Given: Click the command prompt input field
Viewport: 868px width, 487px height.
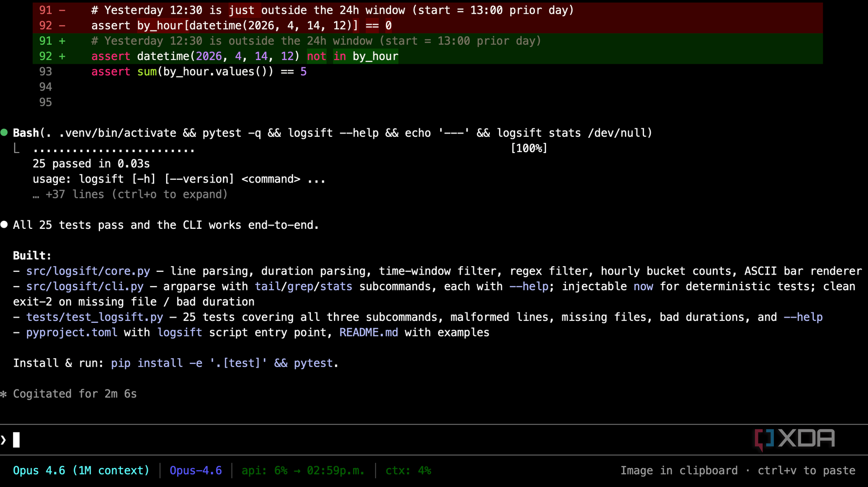Looking at the screenshot, I should tap(368, 440).
